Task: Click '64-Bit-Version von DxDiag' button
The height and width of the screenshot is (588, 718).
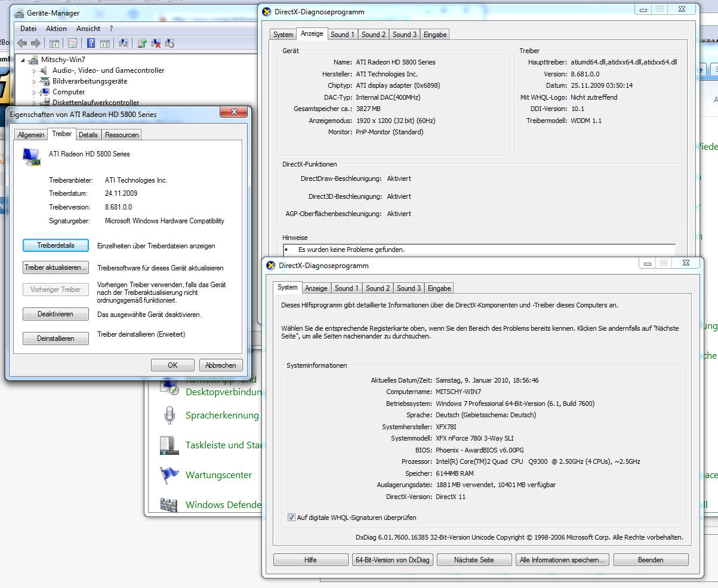Action: point(392,560)
